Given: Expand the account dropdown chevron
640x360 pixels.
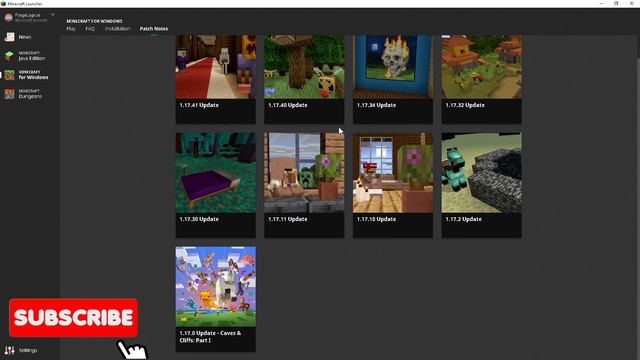Looking at the screenshot, I should pyautogui.click(x=53, y=15).
